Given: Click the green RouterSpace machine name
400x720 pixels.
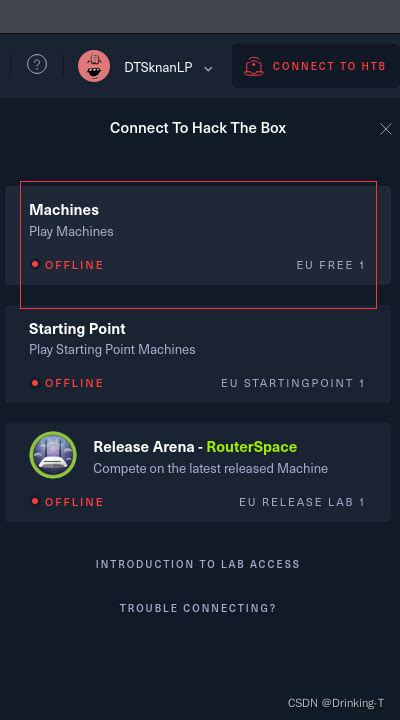Looking at the screenshot, I should 252,447.
